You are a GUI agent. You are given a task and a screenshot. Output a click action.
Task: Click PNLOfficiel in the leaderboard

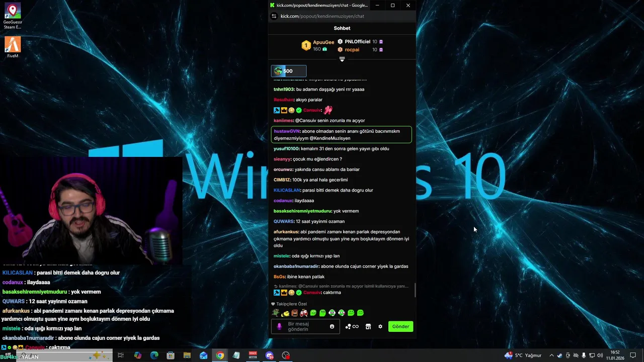coord(358,42)
